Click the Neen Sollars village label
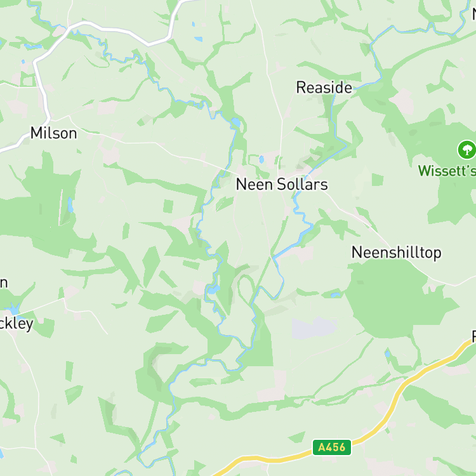The width and height of the screenshot is (476, 476). click(x=282, y=184)
